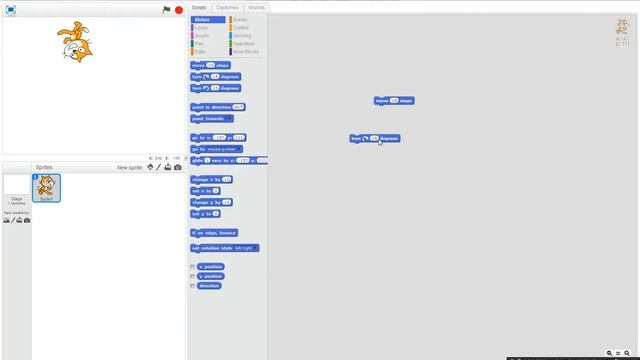Edit degrees value in scripts area turn block
Image resolution: width=640 pixels, height=360 pixels.
pyautogui.click(x=374, y=138)
